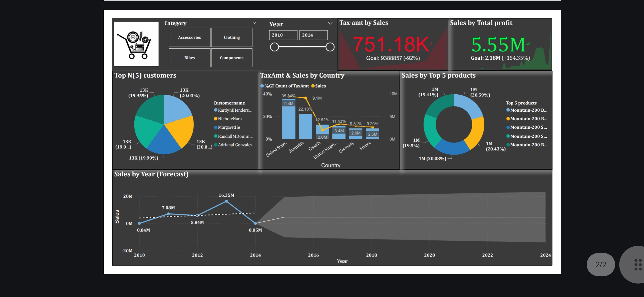Click the KaitlynJHenders legend marker

(x=216, y=110)
